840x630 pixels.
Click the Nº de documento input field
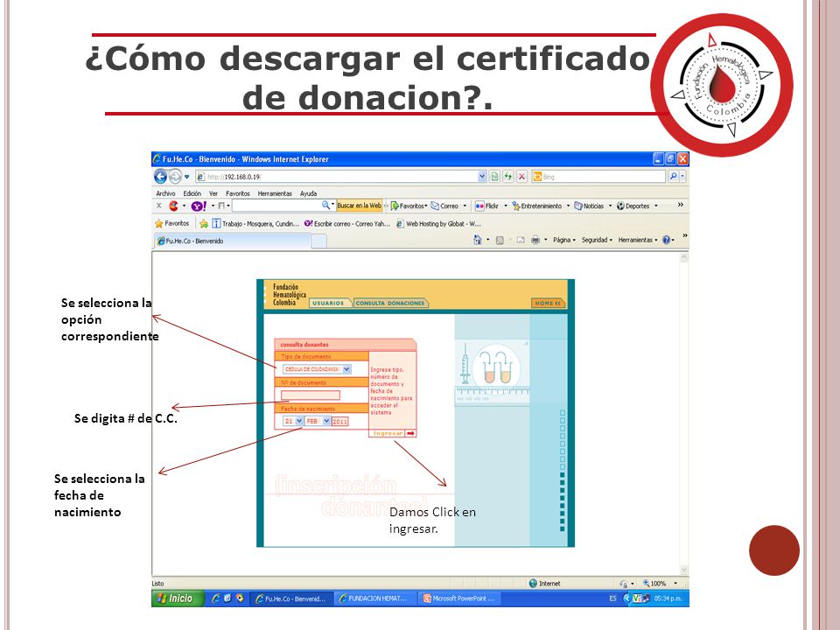pyautogui.click(x=311, y=395)
